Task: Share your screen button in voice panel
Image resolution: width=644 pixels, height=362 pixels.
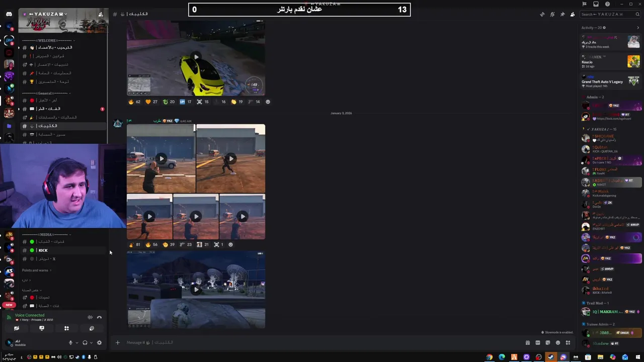Action: (x=42, y=328)
